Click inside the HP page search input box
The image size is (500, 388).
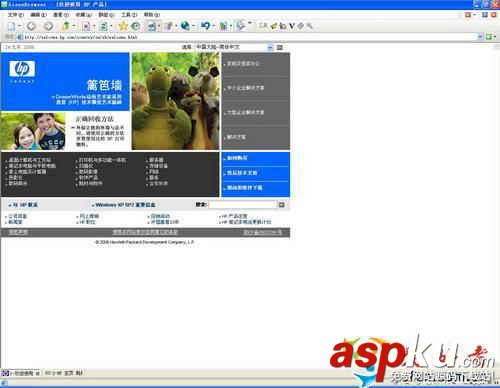coord(243,205)
